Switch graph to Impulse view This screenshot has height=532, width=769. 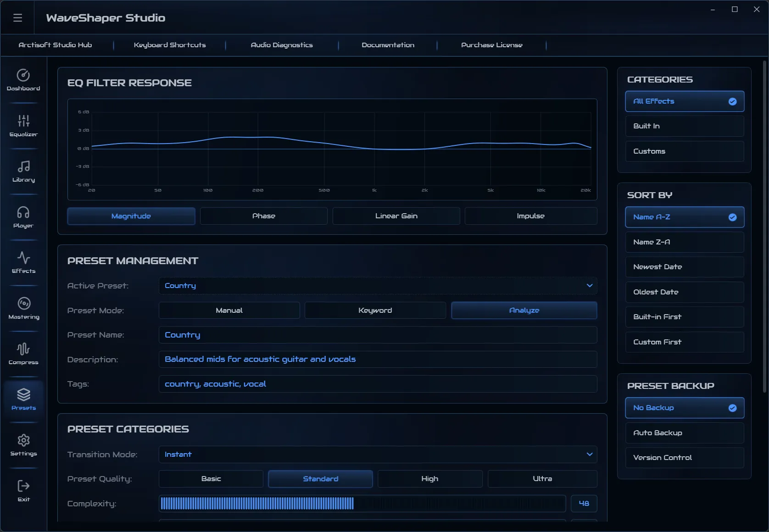531,216
